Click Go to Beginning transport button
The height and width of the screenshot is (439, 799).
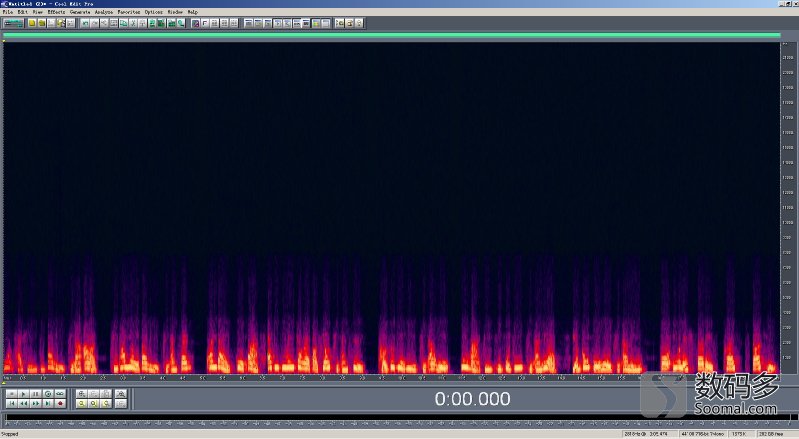click(x=11, y=403)
